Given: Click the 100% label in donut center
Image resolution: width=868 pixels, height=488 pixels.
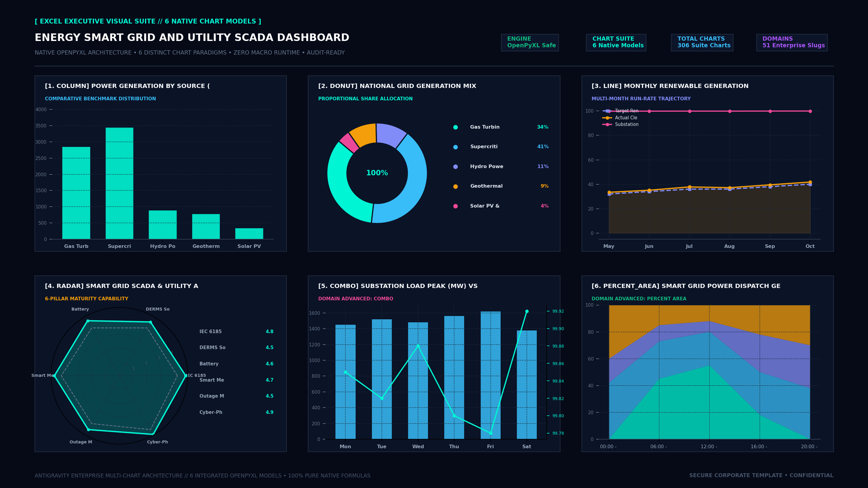Looking at the screenshot, I should [377, 173].
